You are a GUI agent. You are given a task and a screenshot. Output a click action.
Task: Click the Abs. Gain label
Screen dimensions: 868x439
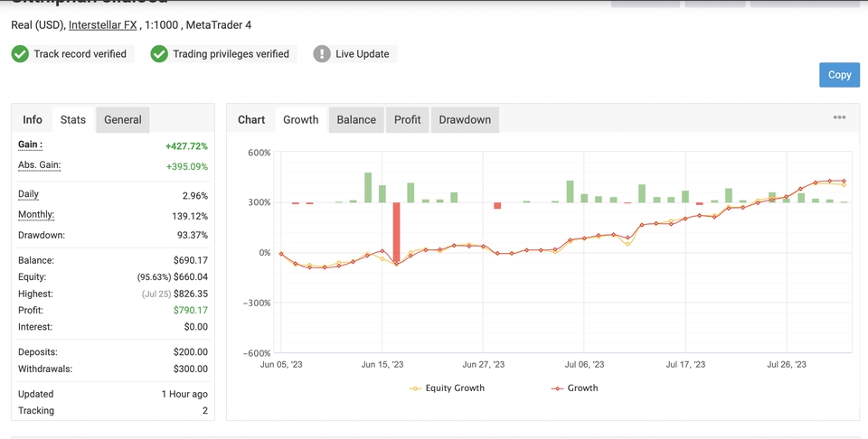(39, 165)
